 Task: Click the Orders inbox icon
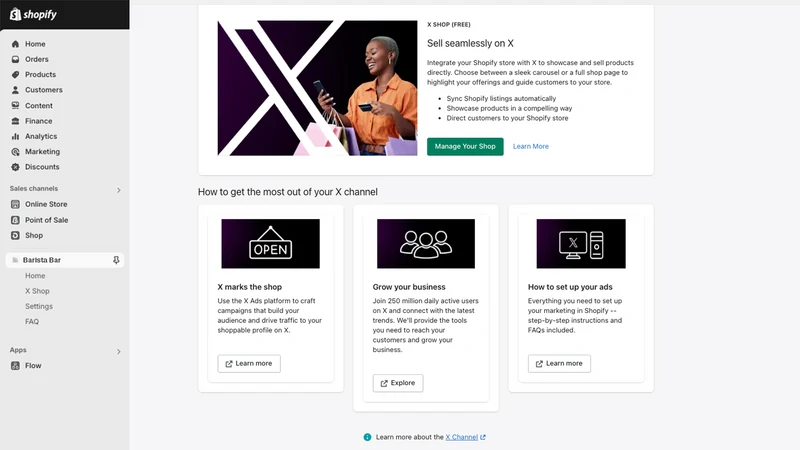(x=15, y=59)
